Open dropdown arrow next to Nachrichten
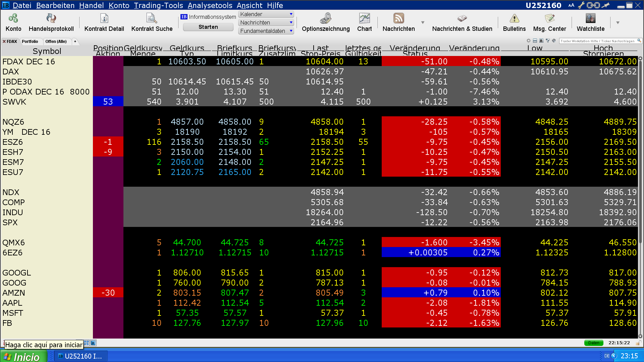The width and height of the screenshot is (644, 362). pyautogui.click(x=423, y=22)
